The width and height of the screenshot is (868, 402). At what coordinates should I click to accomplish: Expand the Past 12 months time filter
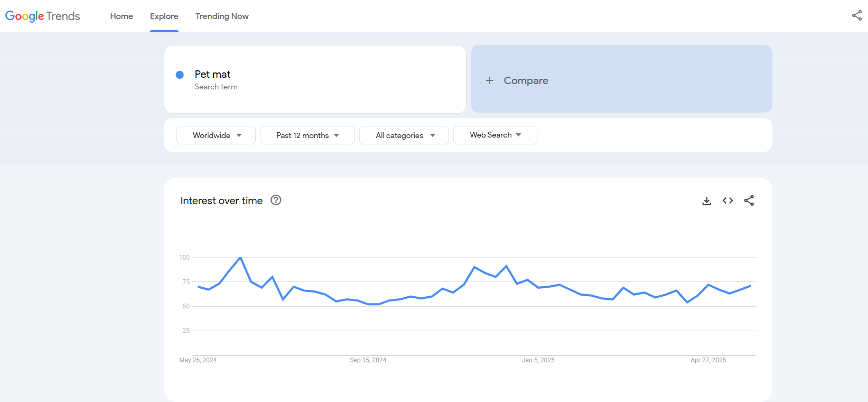click(307, 135)
